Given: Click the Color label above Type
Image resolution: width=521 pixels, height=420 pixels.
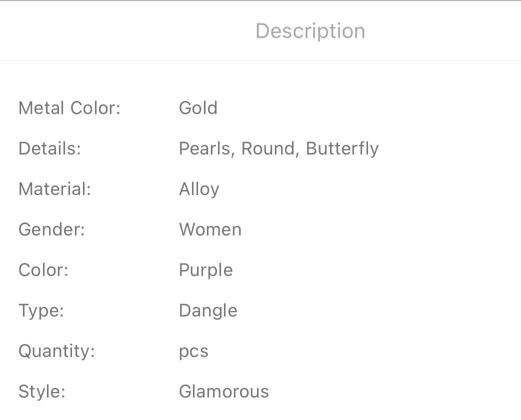Looking at the screenshot, I should click(x=43, y=270).
